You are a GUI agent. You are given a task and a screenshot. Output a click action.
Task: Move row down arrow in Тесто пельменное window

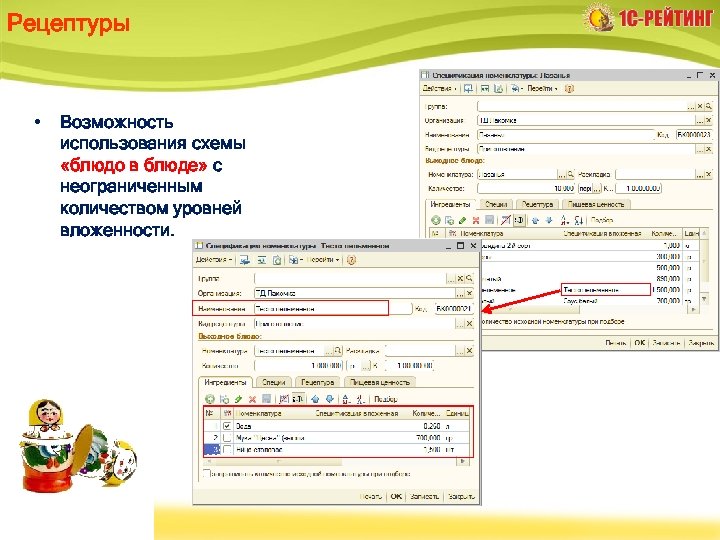(330, 399)
